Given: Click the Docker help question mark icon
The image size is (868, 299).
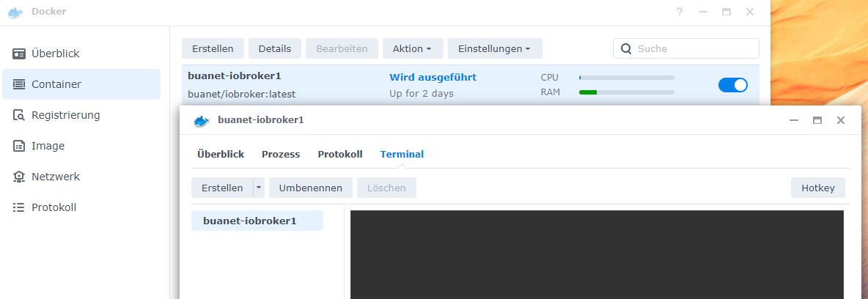Looking at the screenshot, I should tap(680, 12).
